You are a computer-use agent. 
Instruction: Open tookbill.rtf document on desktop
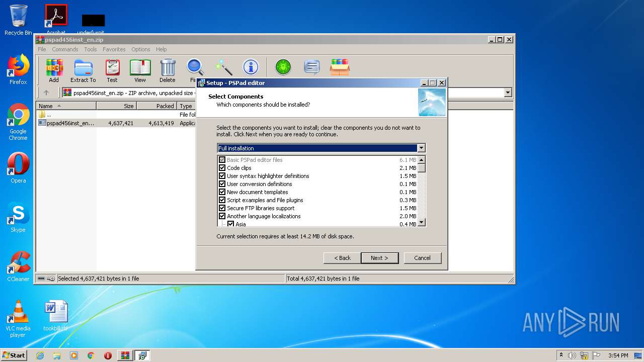click(x=56, y=316)
